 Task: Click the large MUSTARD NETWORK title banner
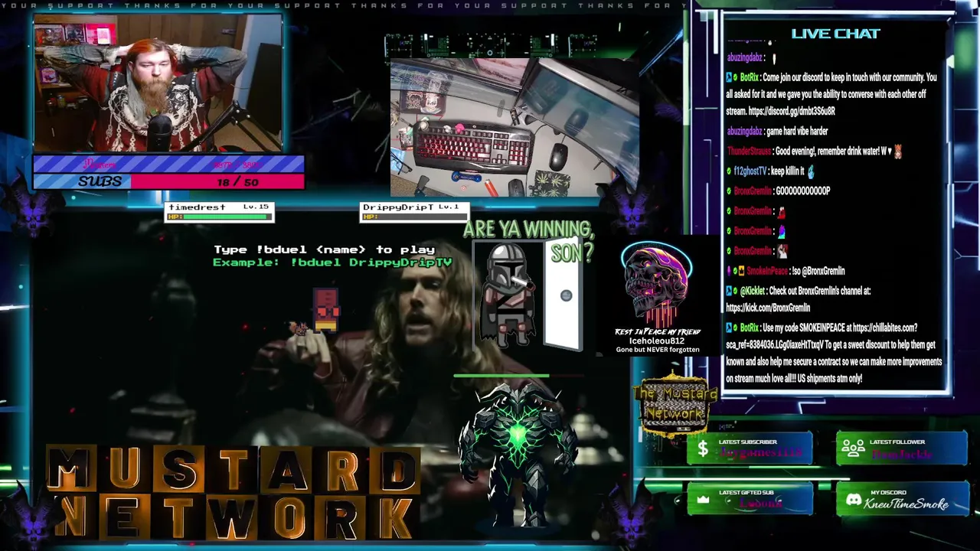pos(234,494)
